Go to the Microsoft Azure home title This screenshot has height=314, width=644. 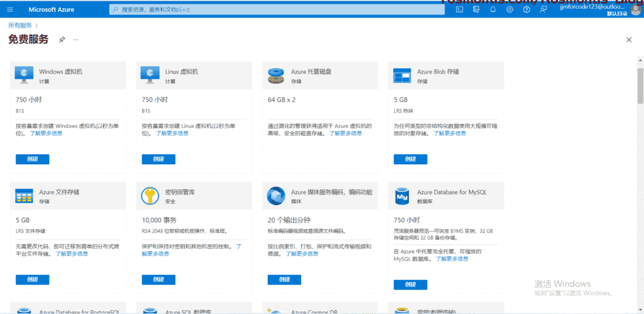tap(52, 9)
